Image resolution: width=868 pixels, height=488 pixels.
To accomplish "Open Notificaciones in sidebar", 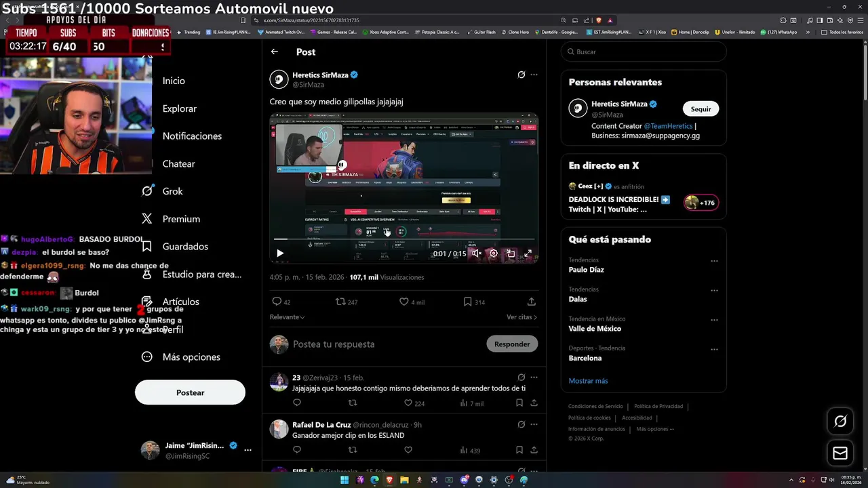I will [192, 136].
